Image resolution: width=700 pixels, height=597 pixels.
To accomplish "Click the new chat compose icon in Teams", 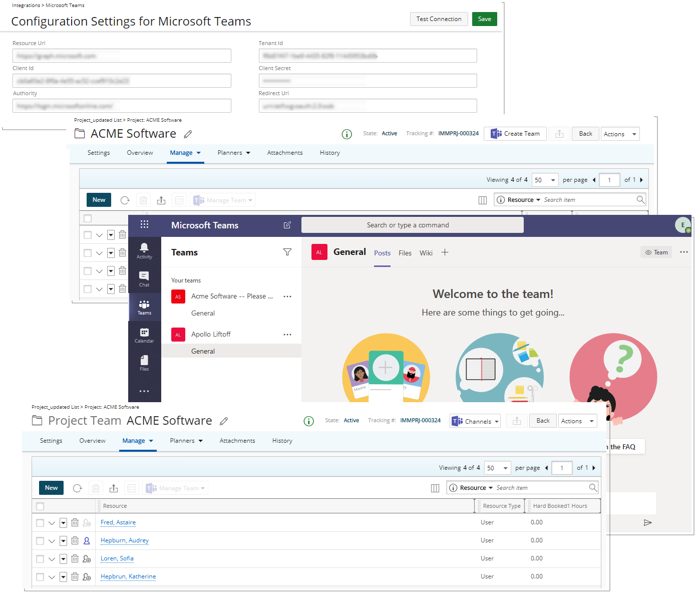I will click(287, 225).
